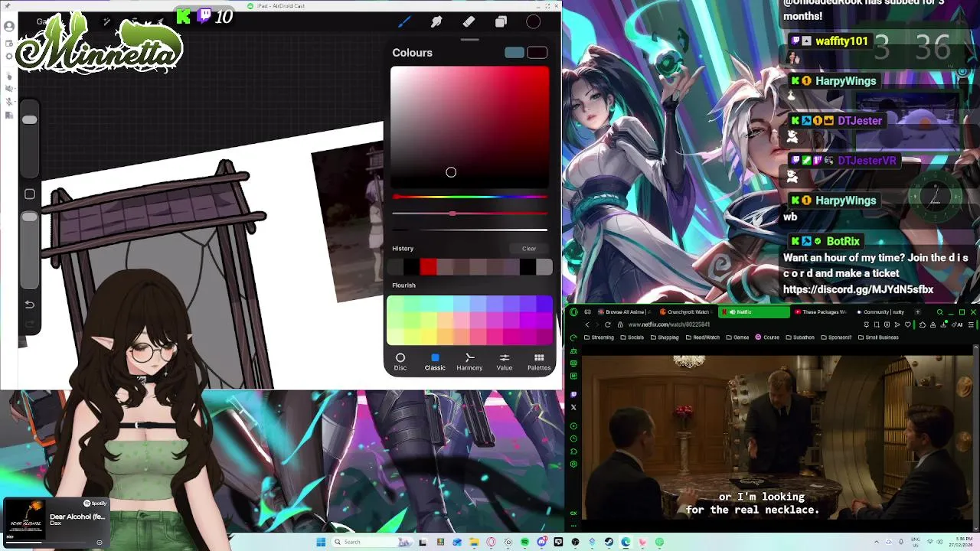Tap the active colour circle in toolbar
The height and width of the screenshot is (551, 980).
pos(534,22)
